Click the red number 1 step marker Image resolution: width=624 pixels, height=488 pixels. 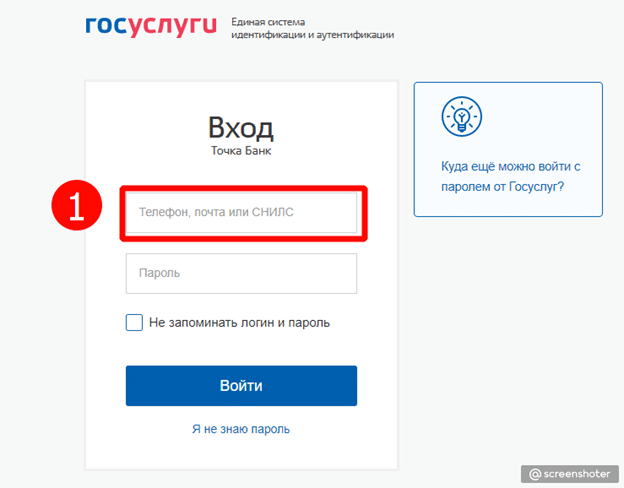(77, 205)
